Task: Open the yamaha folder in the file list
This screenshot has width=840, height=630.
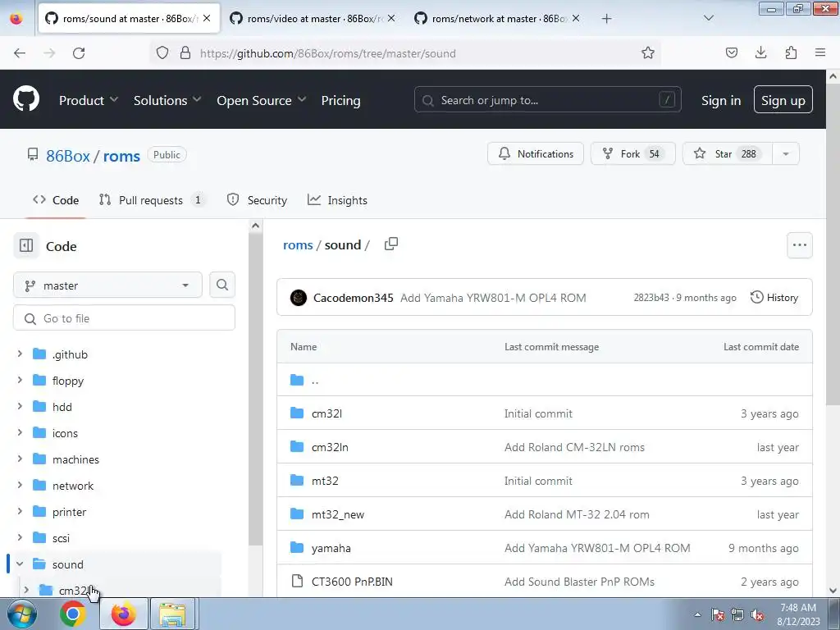Action: (331, 548)
